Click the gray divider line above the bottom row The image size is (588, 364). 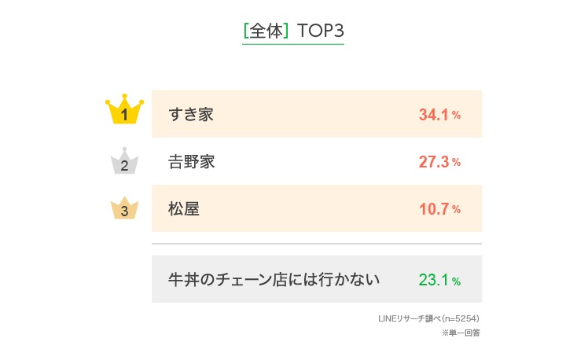316,244
